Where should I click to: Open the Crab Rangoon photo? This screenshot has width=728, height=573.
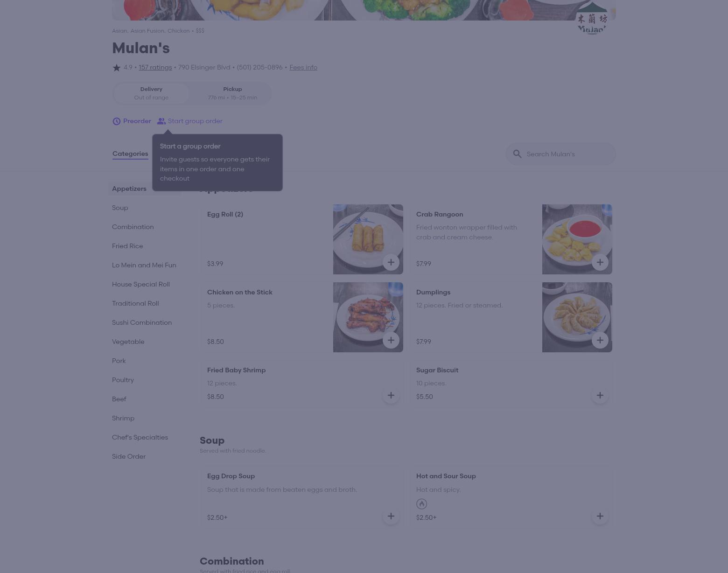click(577, 239)
